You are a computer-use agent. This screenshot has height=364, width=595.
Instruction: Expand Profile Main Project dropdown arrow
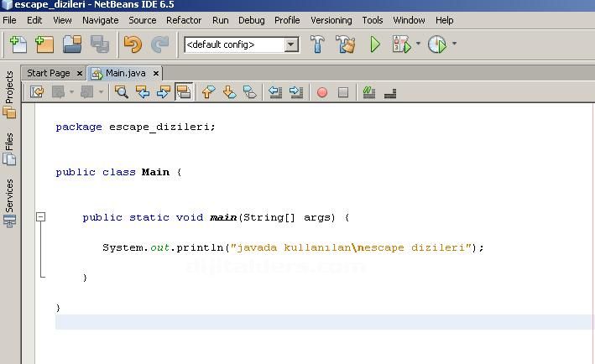click(454, 44)
